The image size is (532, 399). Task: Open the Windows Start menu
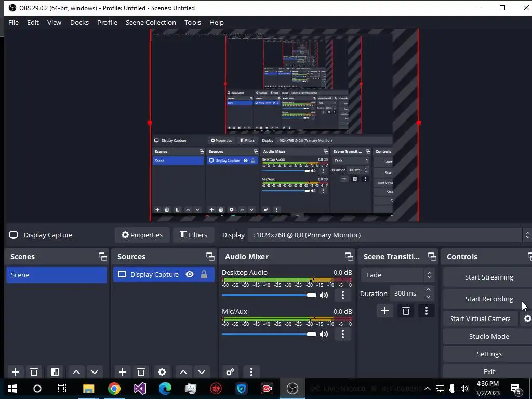(x=12, y=389)
